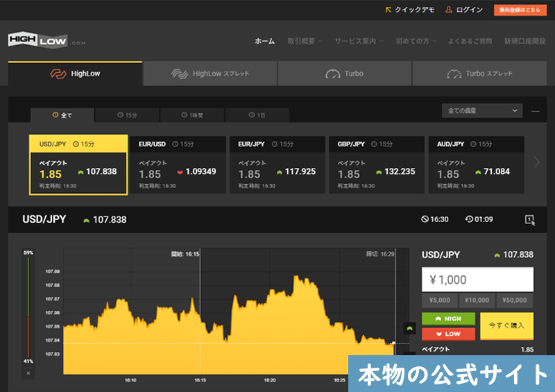Click the 16:30 expiry clock icon
Screen dimensions: 555x392
click(425, 219)
